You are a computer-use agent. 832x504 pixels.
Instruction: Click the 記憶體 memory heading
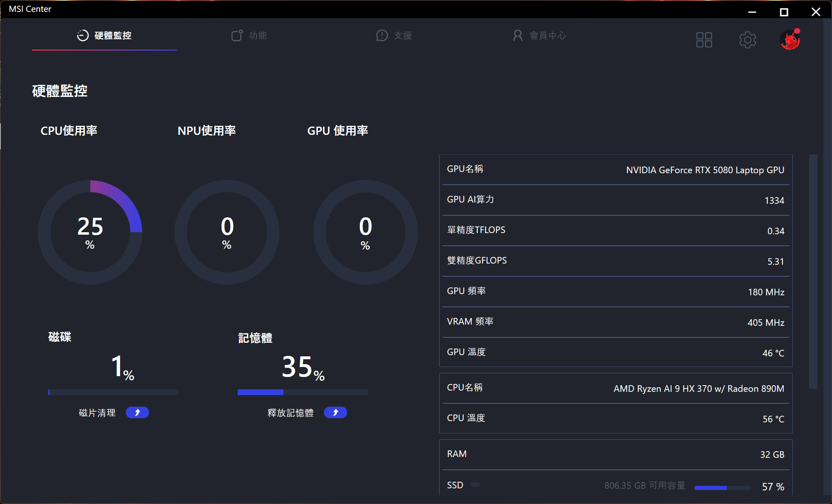[x=255, y=338]
